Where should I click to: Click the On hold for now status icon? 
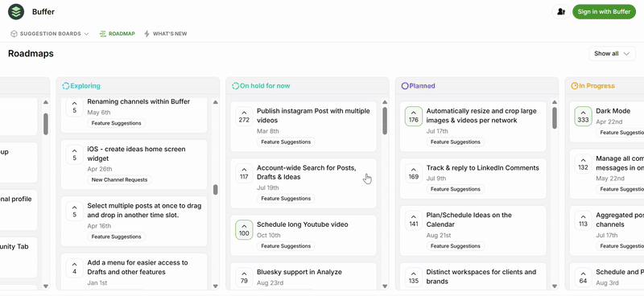coord(235,86)
